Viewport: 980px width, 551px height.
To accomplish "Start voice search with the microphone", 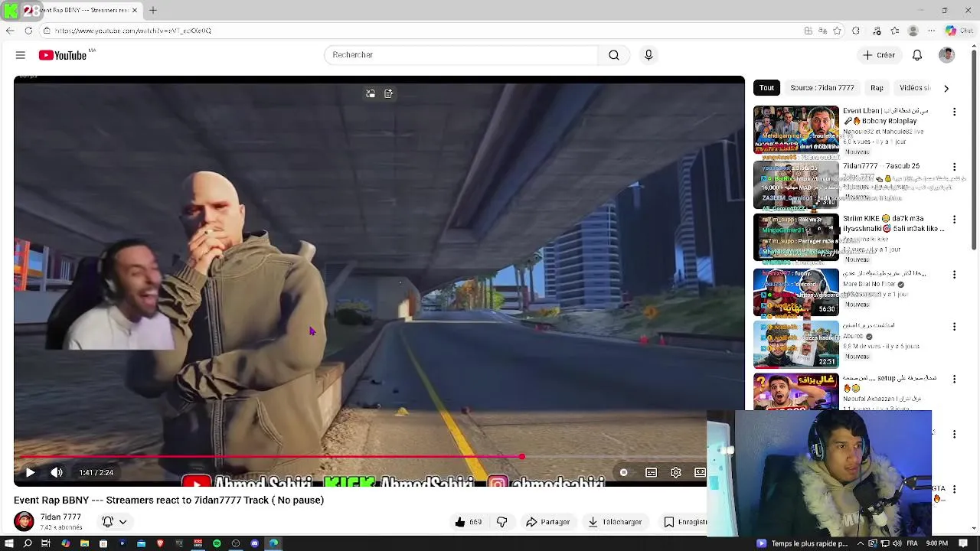I will tap(648, 55).
